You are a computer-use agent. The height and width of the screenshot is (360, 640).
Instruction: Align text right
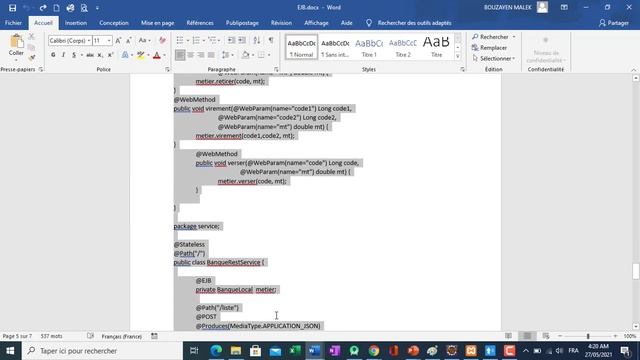coord(201,55)
